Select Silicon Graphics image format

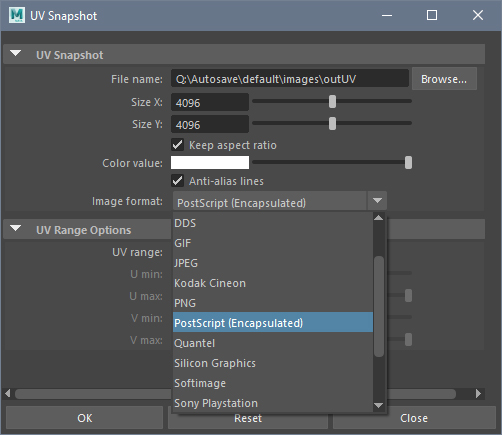coord(273,363)
